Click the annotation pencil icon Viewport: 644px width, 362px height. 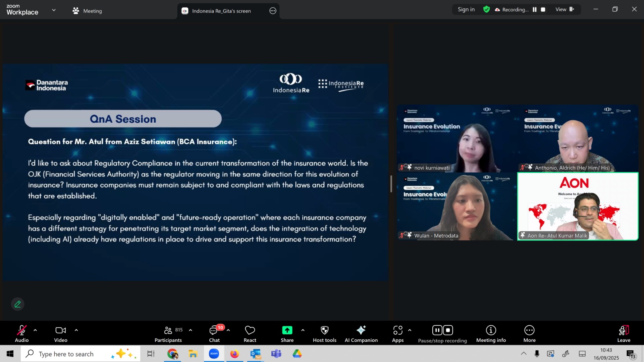pos(18,304)
